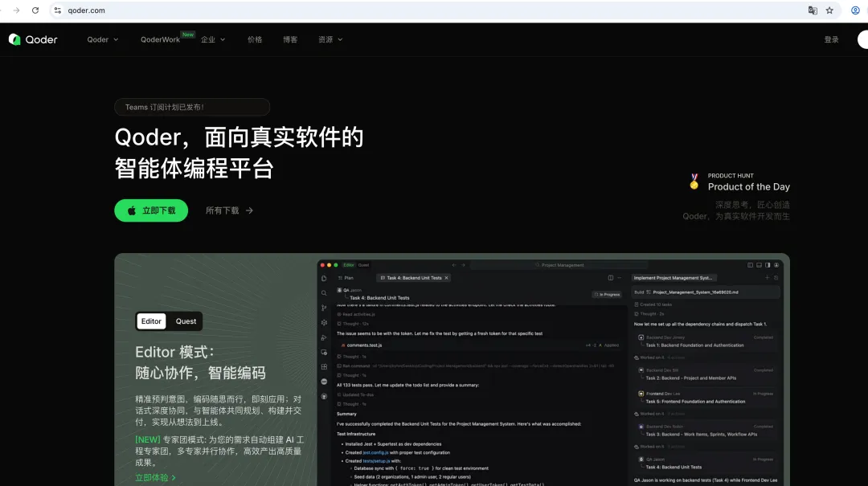Open site information icon beside qoder.com
The image size is (868, 486).
[x=58, y=10]
